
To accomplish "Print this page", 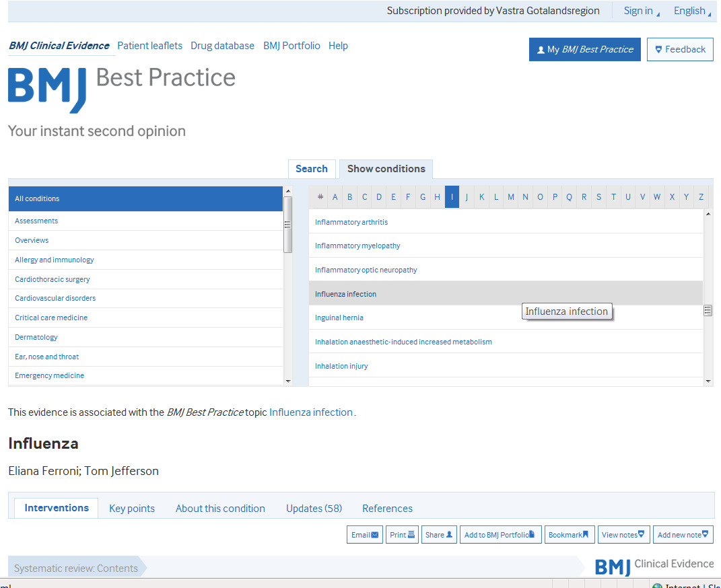I will [x=402, y=535].
